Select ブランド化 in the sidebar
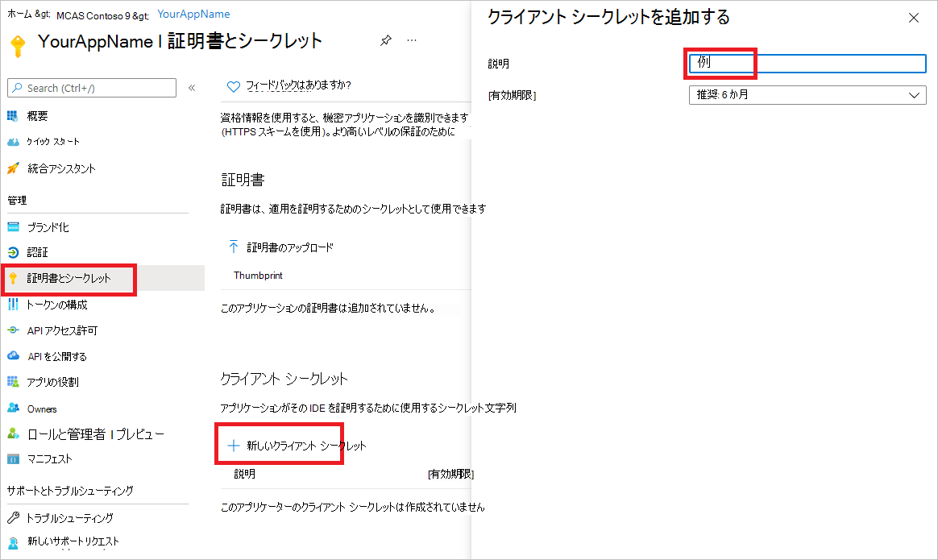Screen dimensions: 938x560 point(48,227)
